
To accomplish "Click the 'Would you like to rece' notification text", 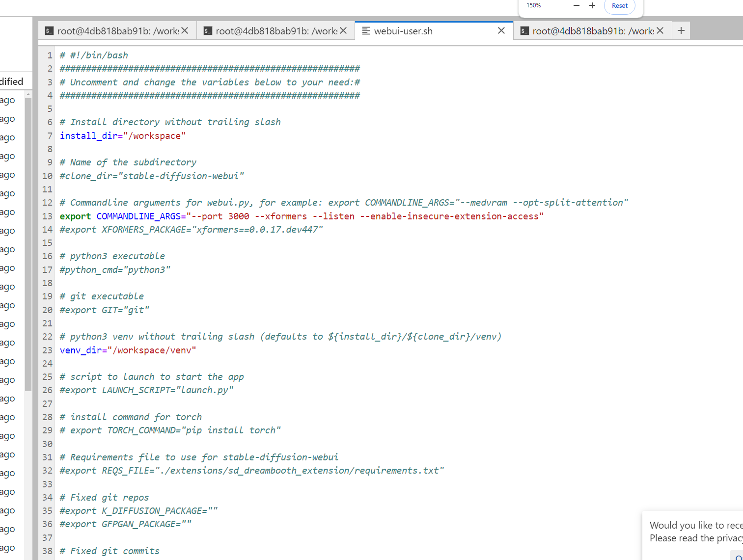I will [x=696, y=525].
